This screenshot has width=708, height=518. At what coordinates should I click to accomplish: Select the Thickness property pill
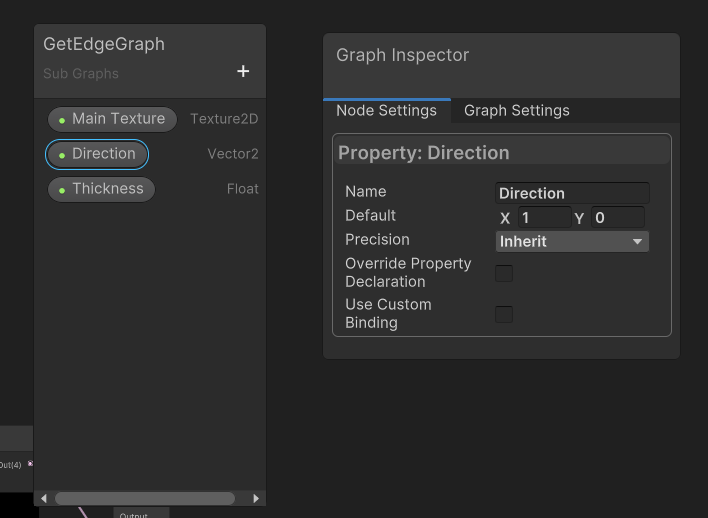coord(102,189)
